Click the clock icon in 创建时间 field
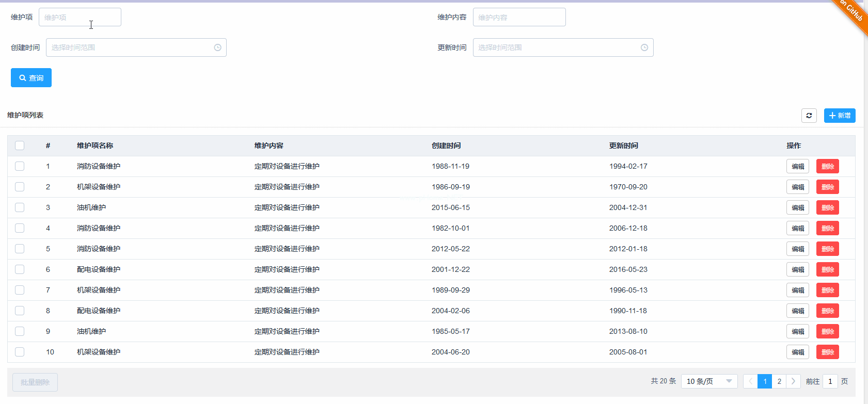This screenshot has width=868, height=404. [217, 47]
